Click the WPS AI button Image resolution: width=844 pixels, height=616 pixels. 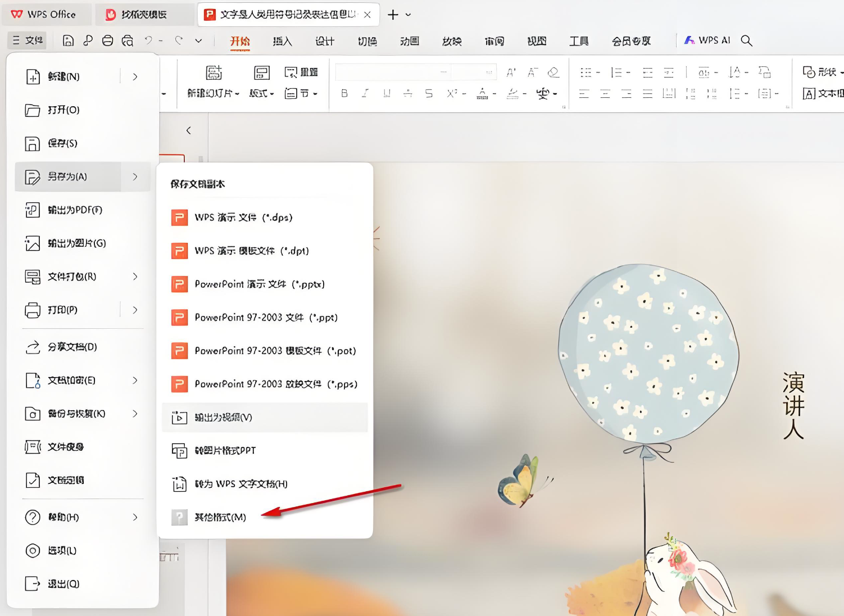click(x=707, y=40)
